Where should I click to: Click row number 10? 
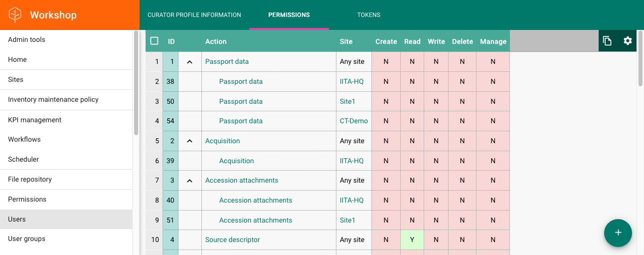point(155,240)
